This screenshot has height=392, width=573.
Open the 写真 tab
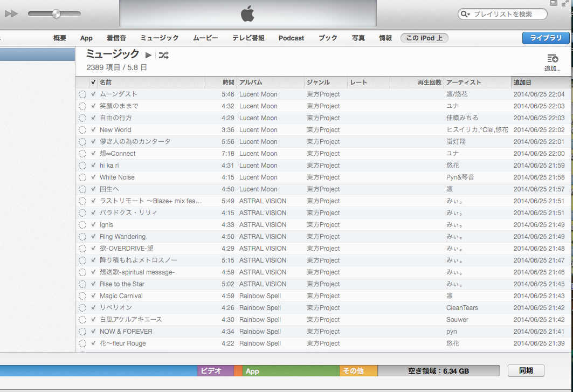point(358,38)
